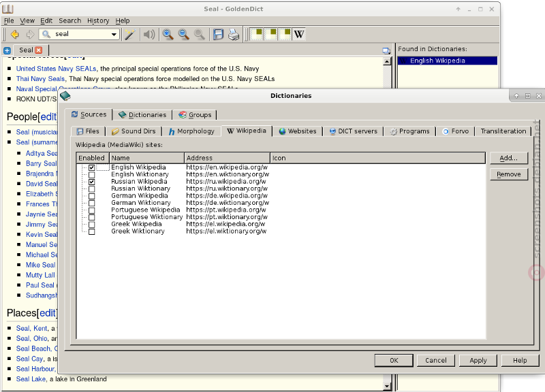Image resolution: width=545 pixels, height=392 pixels.
Task: Open the Search menu
Action: pyautogui.click(x=69, y=21)
